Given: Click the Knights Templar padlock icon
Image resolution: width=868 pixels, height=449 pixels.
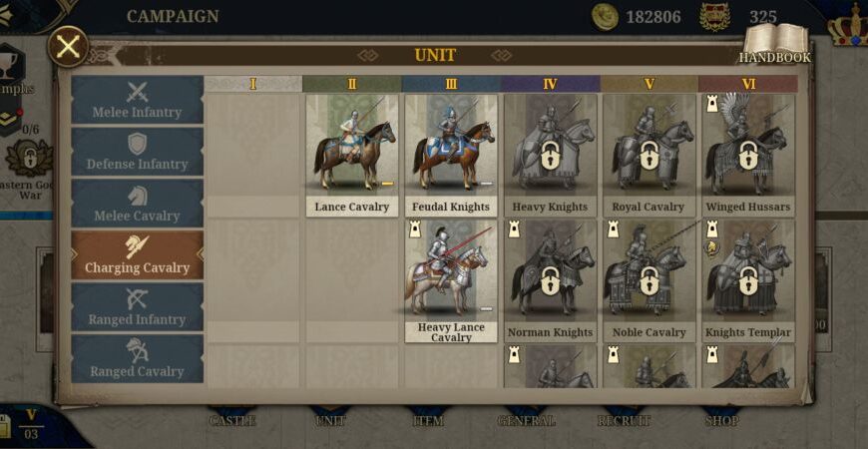Looking at the screenshot, I should click(748, 280).
